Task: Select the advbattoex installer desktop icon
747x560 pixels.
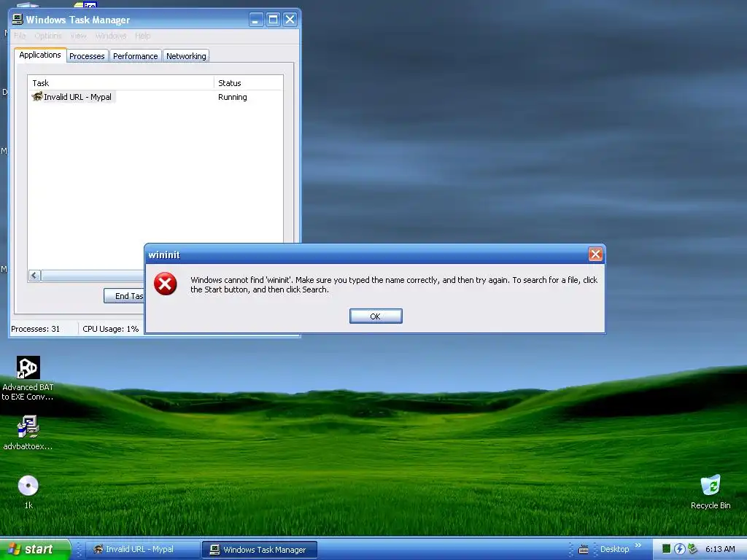Action: point(28,432)
